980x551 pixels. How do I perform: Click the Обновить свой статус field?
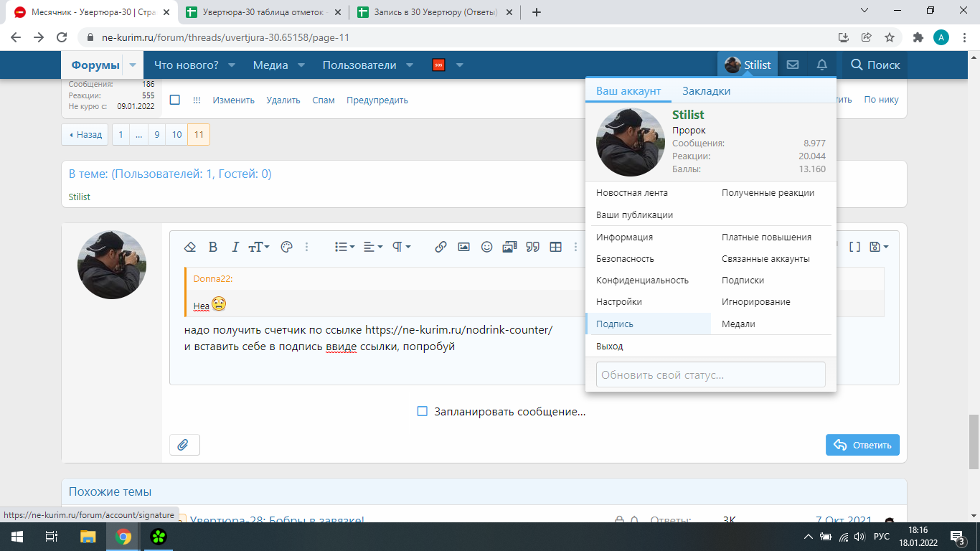pyautogui.click(x=711, y=375)
